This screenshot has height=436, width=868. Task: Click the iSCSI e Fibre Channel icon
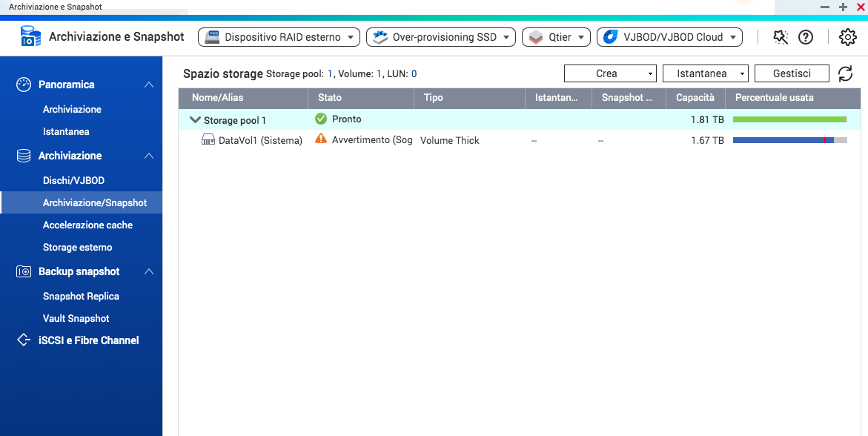click(x=24, y=340)
